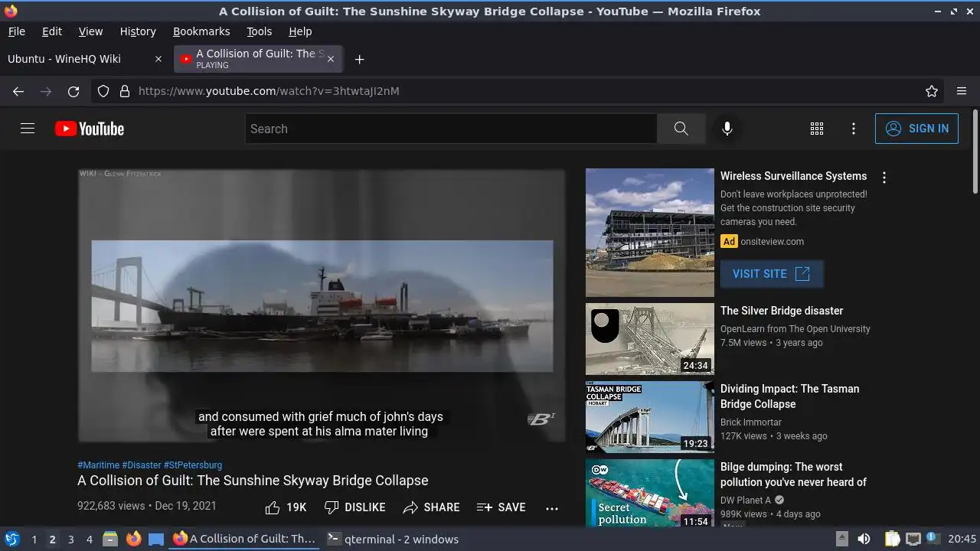Image resolution: width=980 pixels, height=551 pixels.
Task: Open the File menu
Action: tap(16, 31)
